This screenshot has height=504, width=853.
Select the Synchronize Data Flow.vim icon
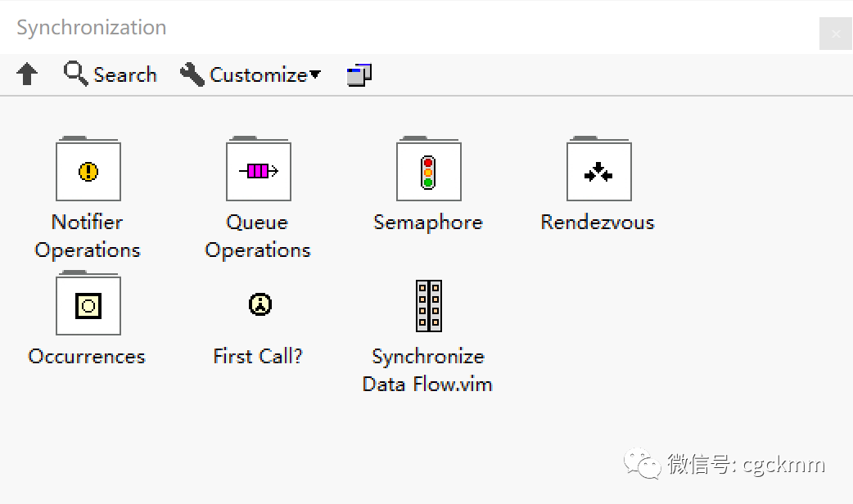pyautogui.click(x=428, y=305)
